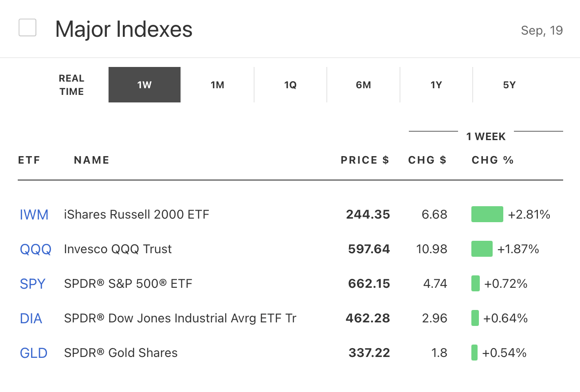Click the SPY ticker symbol

pos(33,284)
